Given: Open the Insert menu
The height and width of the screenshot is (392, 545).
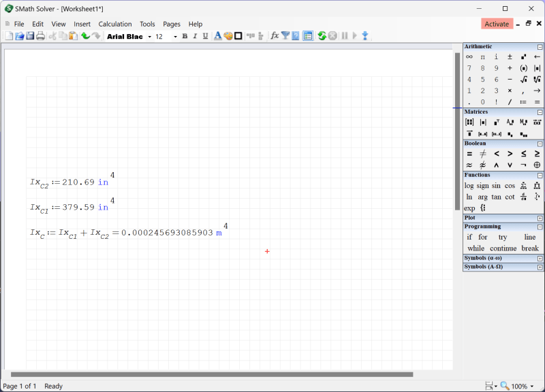Looking at the screenshot, I should point(82,24).
